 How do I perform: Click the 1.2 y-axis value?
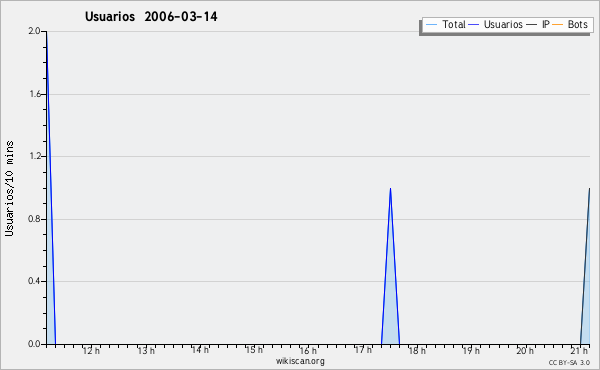point(35,156)
